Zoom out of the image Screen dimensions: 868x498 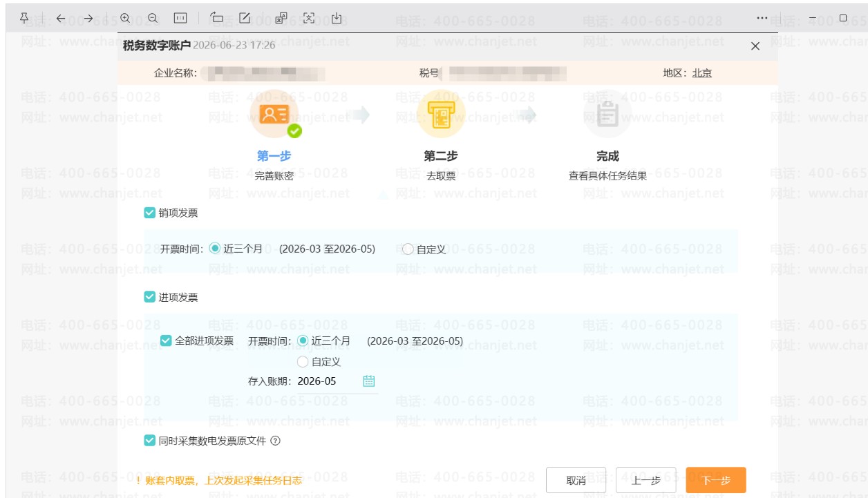[x=152, y=17]
